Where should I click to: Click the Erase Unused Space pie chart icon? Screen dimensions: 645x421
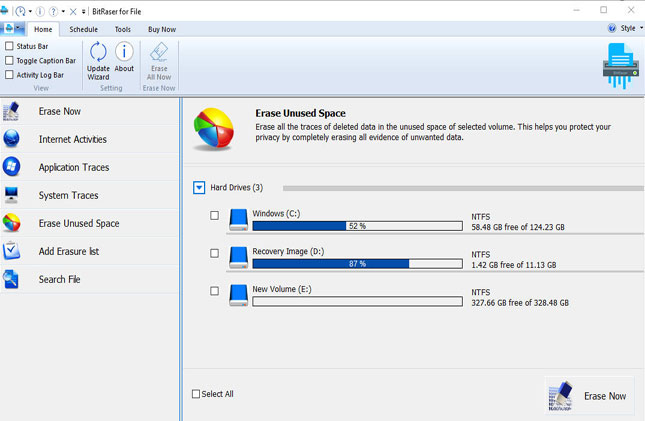click(214, 129)
